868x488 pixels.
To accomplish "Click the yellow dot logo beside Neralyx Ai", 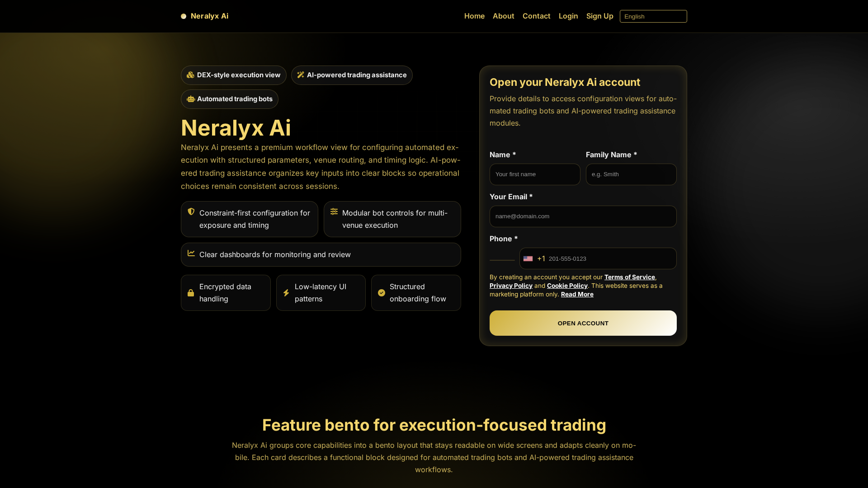I will (x=184, y=16).
